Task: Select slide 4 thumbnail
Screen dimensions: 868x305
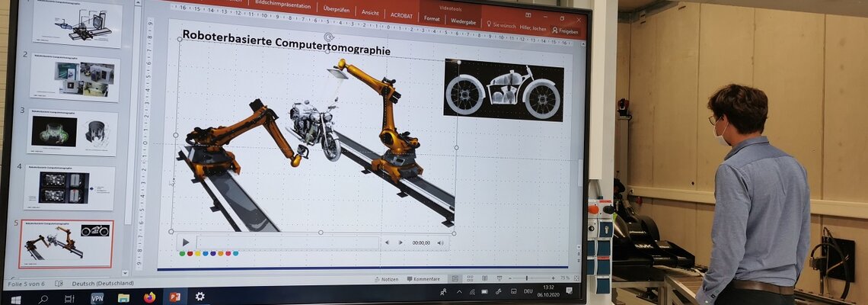Action: [x=69, y=188]
